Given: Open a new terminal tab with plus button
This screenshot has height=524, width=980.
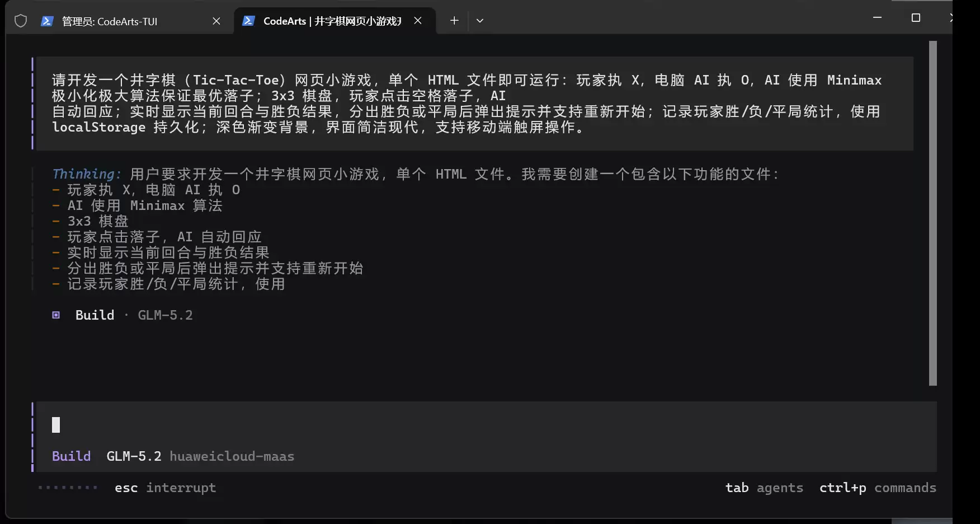Looking at the screenshot, I should click(454, 21).
